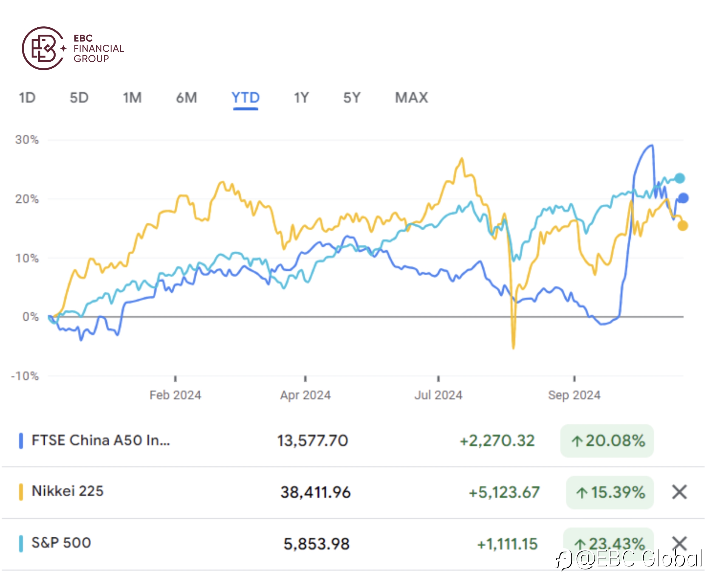Viewport: 709px width, 588px height.
Task: Click the Nikkei 225 index name
Action: 67,491
